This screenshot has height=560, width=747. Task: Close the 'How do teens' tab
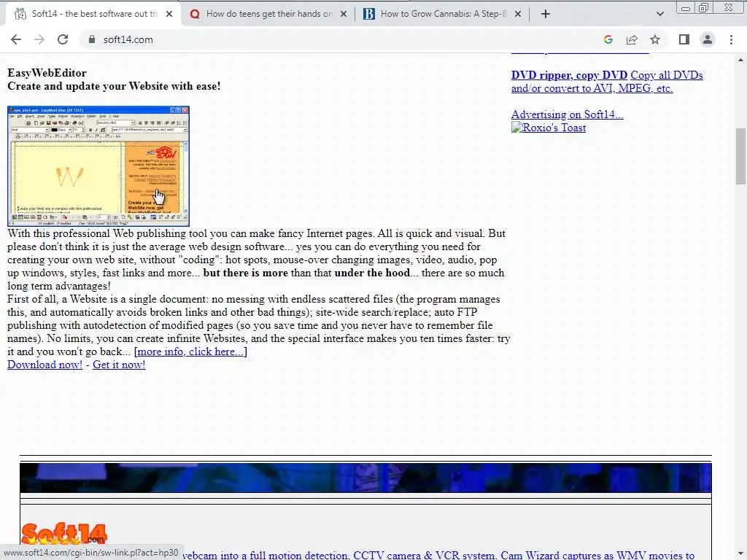pos(344,14)
